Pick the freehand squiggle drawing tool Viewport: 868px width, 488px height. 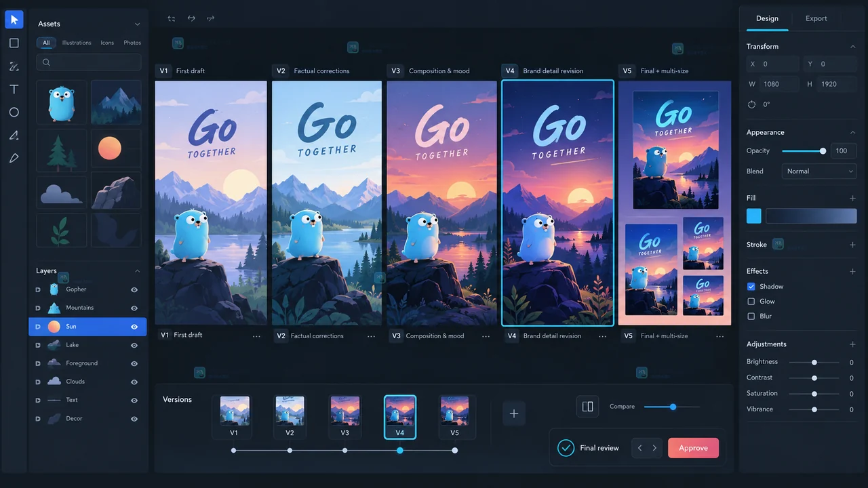[x=14, y=66]
